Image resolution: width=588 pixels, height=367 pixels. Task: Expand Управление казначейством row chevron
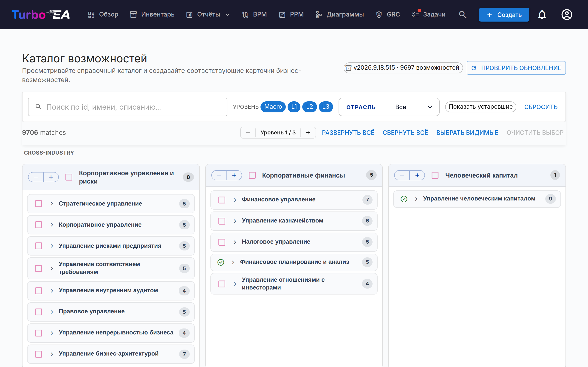click(x=235, y=221)
